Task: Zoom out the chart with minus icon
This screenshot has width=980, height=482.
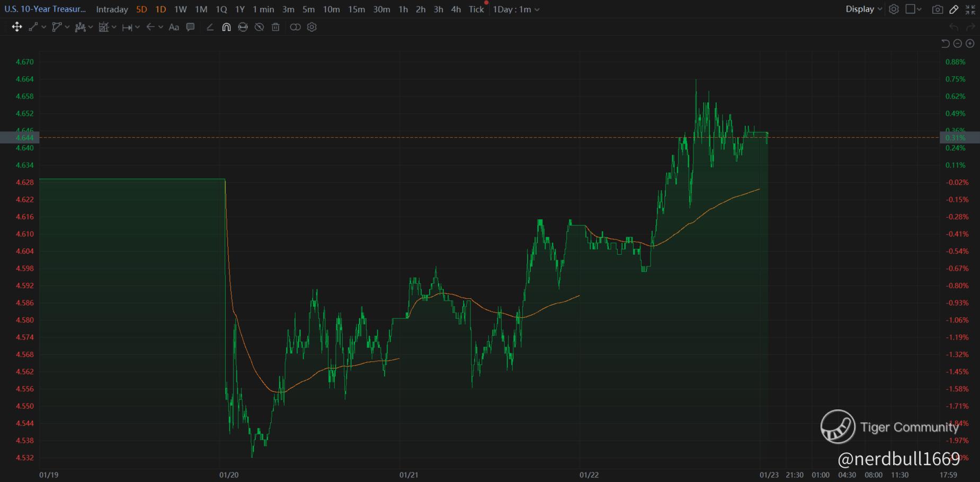Action: point(958,43)
